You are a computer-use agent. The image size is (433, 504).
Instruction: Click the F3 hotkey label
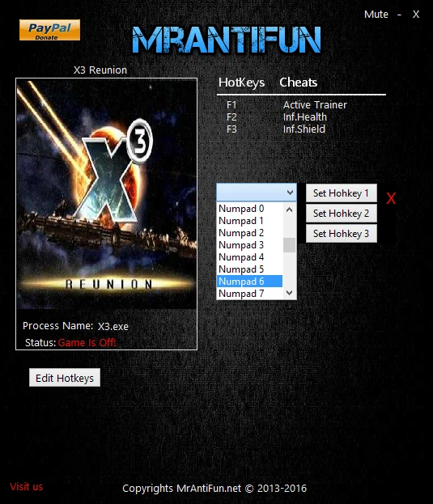pyautogui.click(x=231, y=129)
